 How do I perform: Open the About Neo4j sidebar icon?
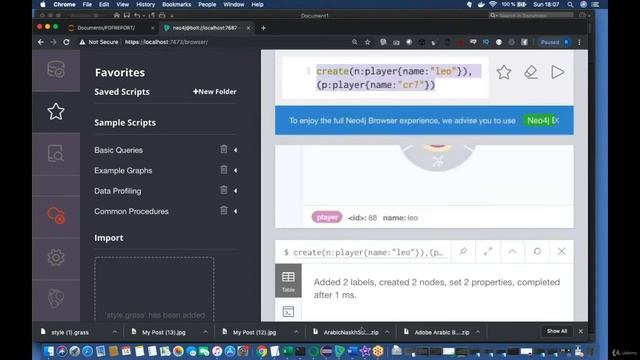[56, 298]
